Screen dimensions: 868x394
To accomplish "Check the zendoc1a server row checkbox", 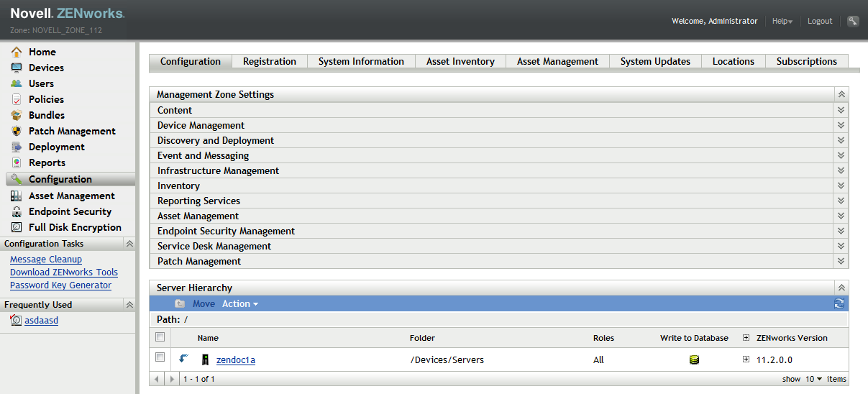I will 160,357.
